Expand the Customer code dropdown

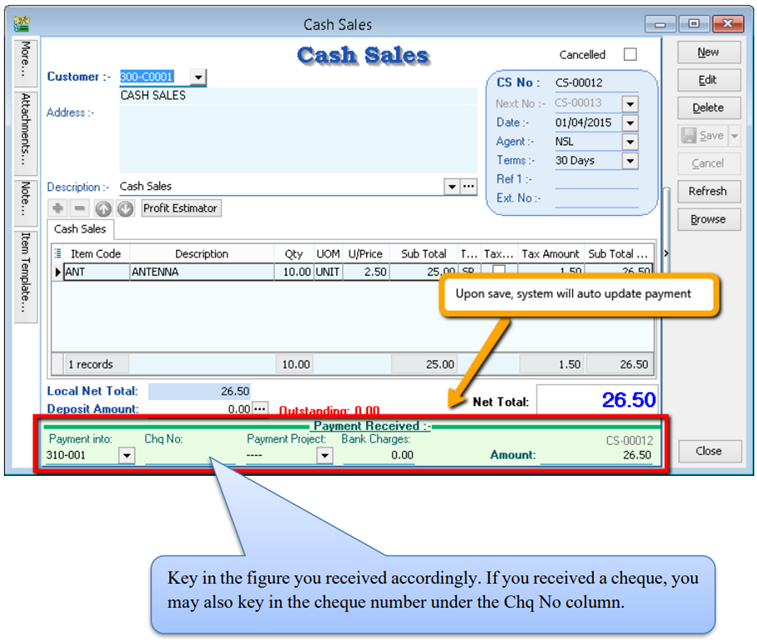tap(197, 77)
